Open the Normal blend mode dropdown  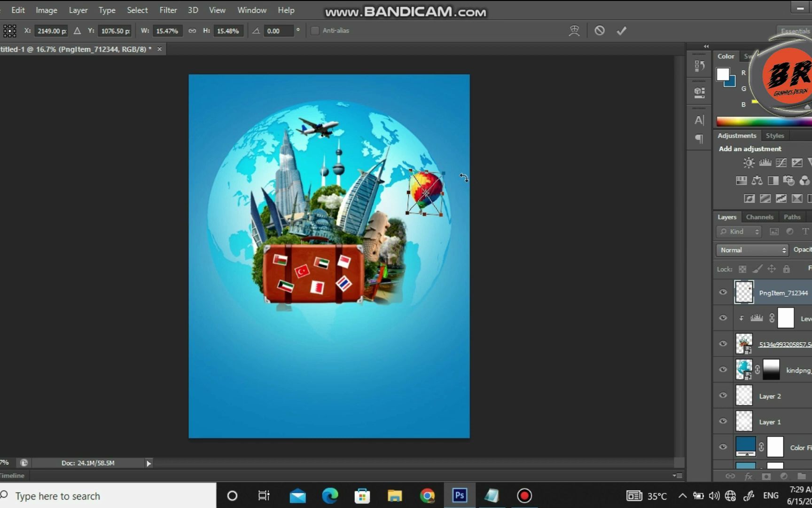(x=752, y=250)
